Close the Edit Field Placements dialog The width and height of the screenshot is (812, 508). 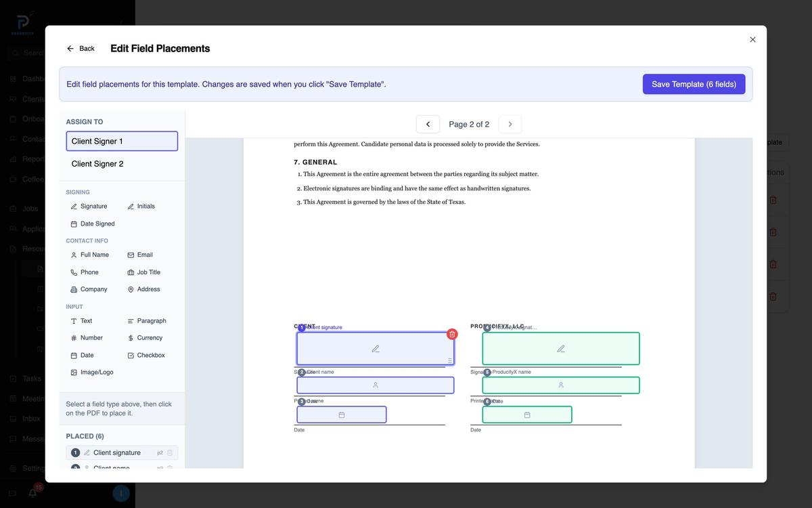[x=752, y=39]
